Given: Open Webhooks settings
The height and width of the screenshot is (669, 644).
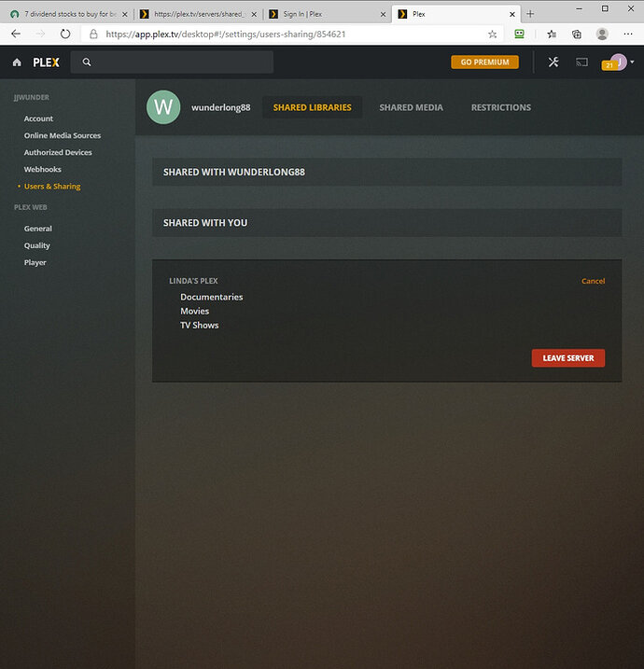Looking at the screenshot, I should (43, 170).
